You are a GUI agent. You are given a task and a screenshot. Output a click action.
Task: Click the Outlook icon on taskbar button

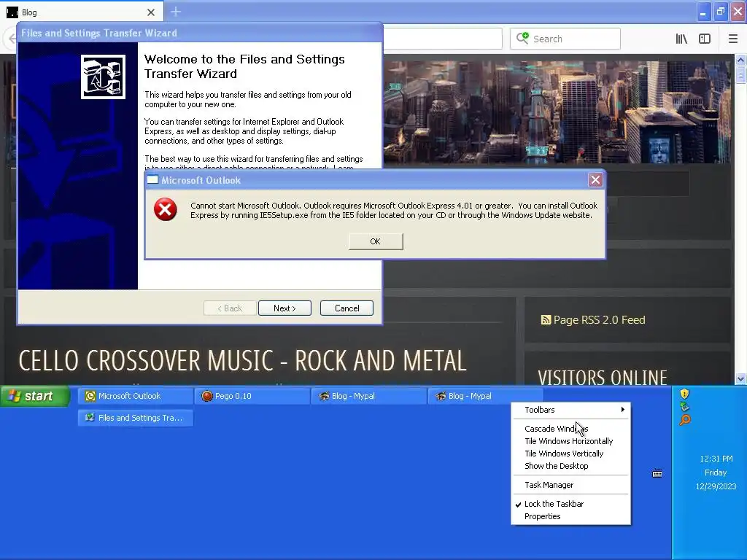[x=90, y=396]
